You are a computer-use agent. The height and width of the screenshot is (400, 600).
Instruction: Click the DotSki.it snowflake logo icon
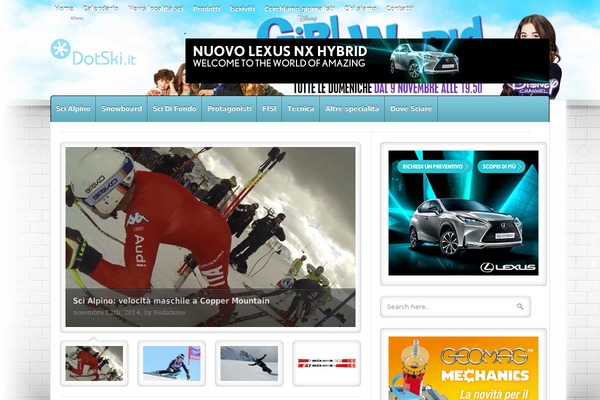[x=60, y=49]
